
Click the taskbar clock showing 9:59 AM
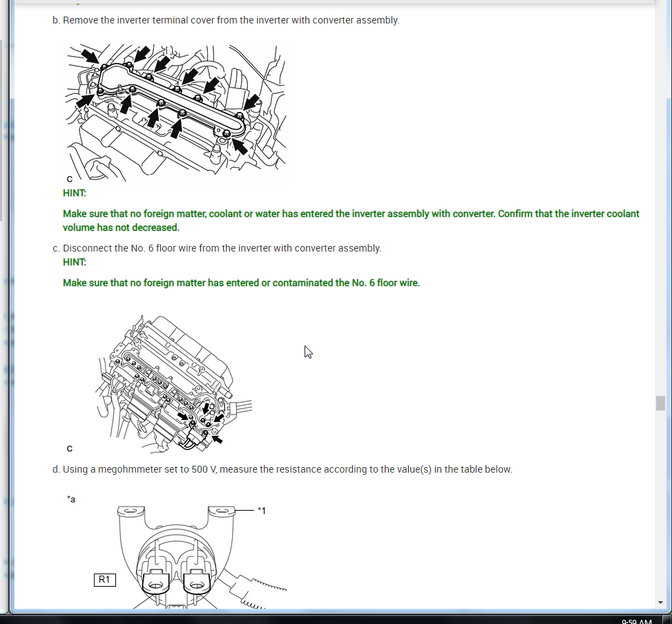[636, 621]
